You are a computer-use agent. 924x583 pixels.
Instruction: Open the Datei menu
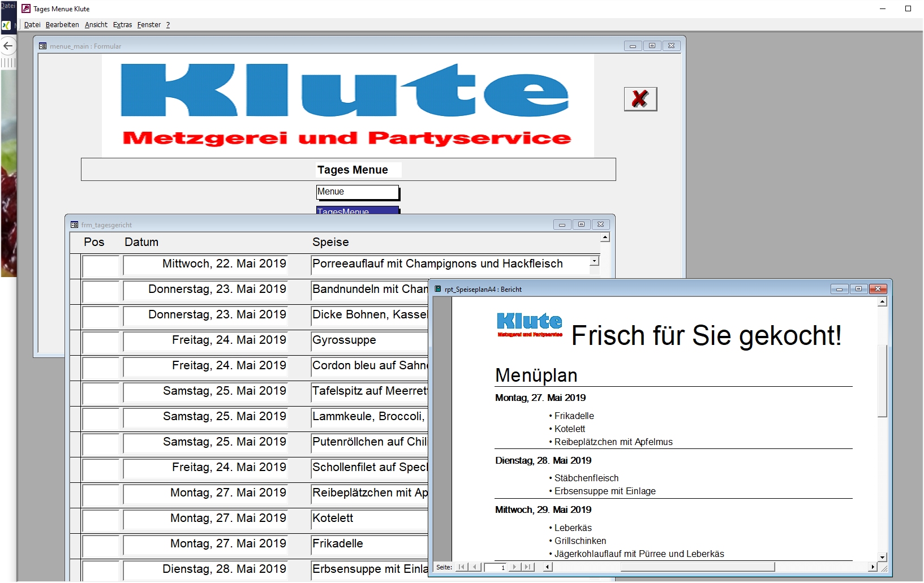click(32, 25)
